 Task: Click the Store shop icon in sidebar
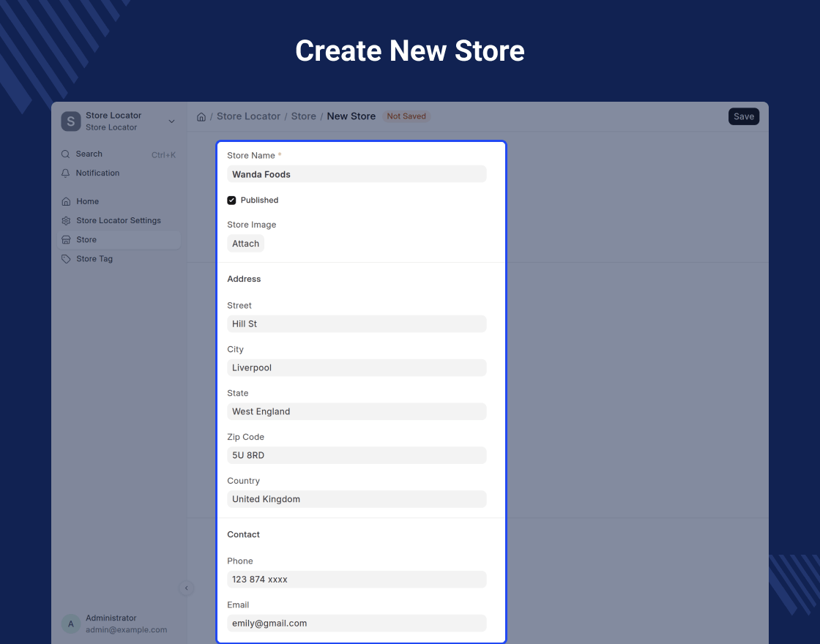66,240
